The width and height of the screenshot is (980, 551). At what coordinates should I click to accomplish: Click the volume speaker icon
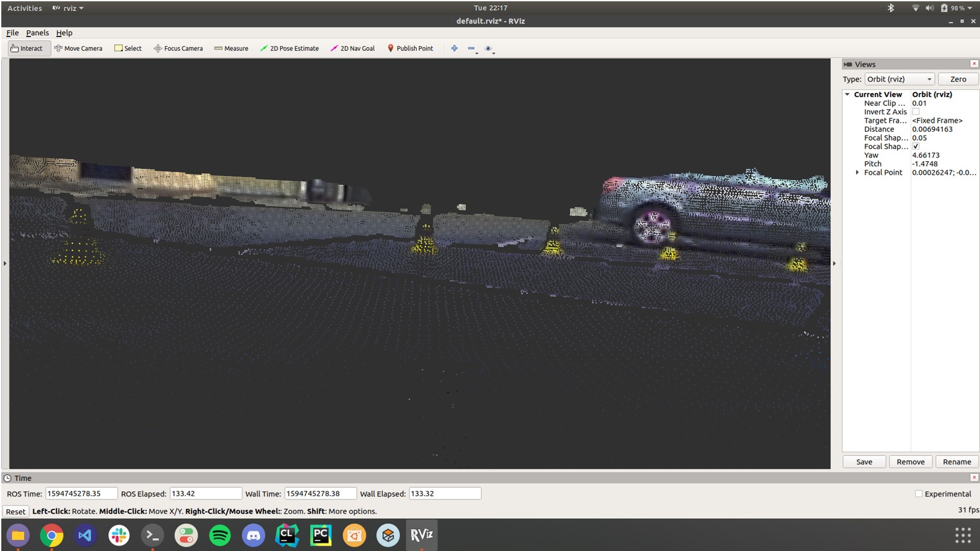pos(929,8)
